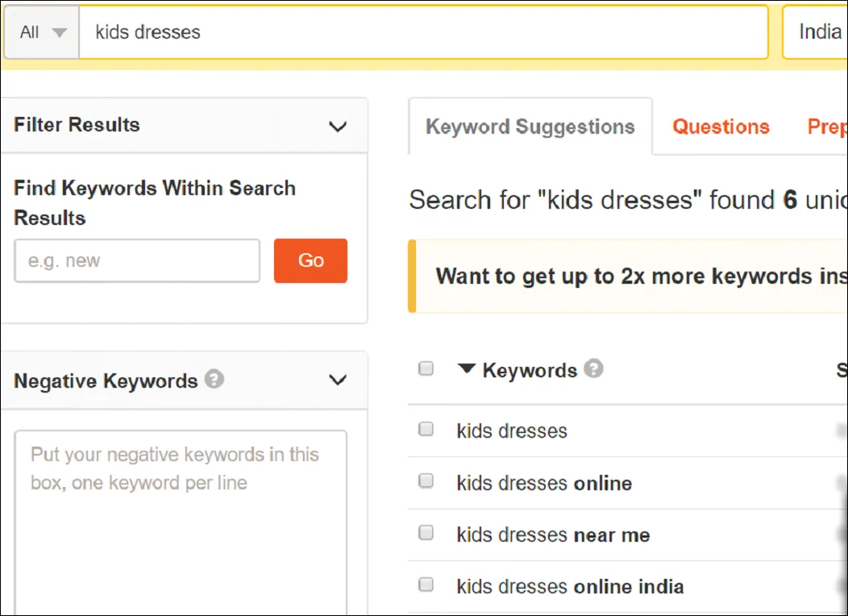Enable the select-all checkbox in the Keywords header
Viewport: 848px width, 616px height.
pos(426,368)
